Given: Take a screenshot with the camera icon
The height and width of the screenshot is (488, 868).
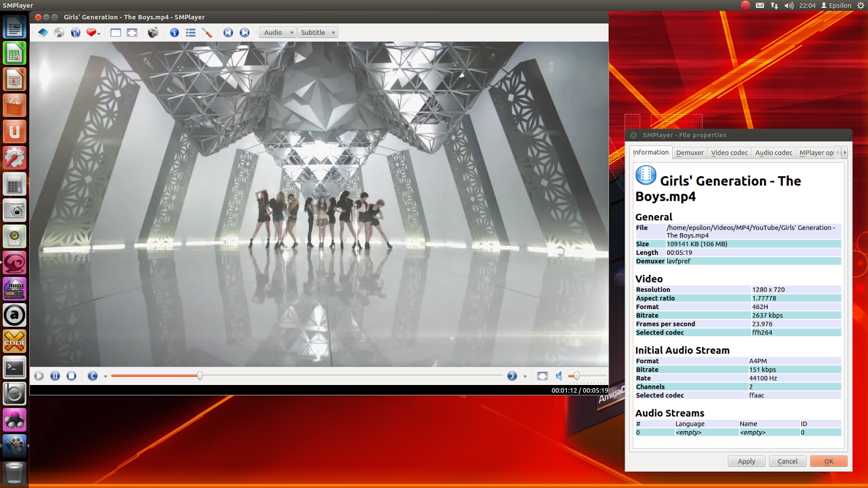Looking at the screenshot, I should pos(153,33).
